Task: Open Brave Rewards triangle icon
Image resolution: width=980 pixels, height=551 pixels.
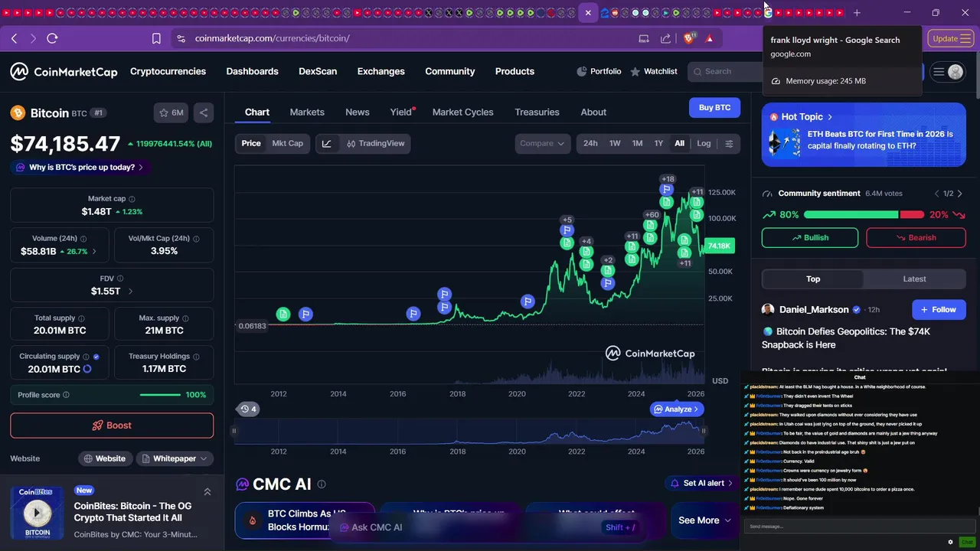Action: (710, 38)
